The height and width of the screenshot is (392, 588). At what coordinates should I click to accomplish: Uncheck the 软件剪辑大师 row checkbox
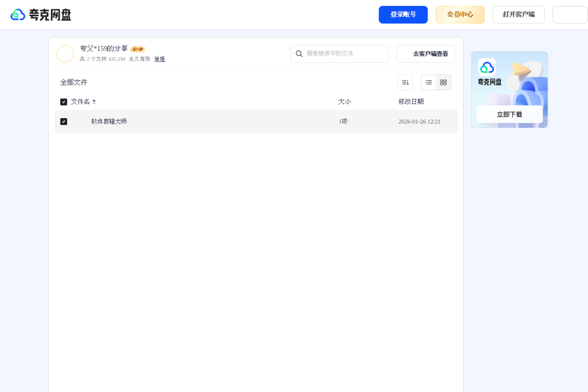pos(63,121)
